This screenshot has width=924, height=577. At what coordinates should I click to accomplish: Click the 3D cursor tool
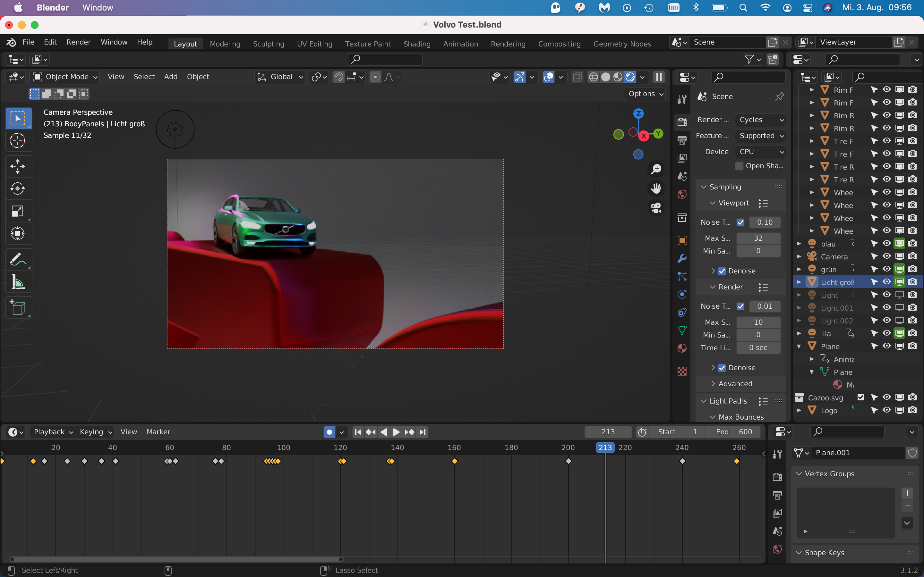(18, 141)
